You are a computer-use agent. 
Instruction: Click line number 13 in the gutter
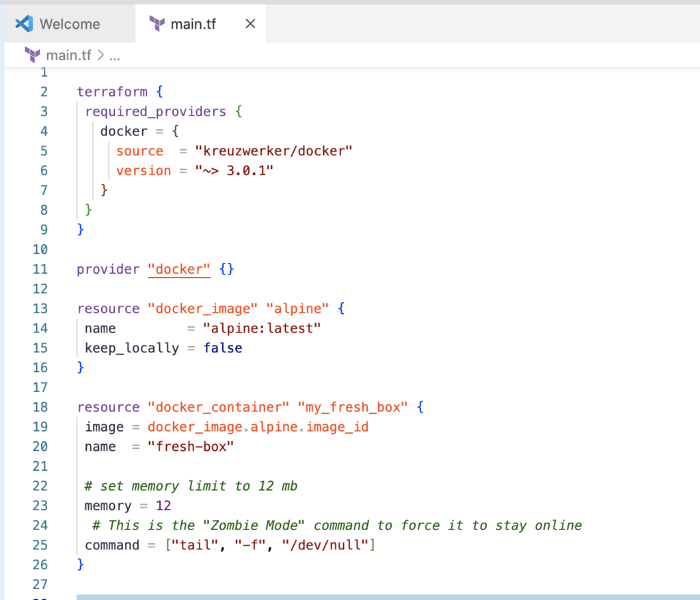click(40, 309)
